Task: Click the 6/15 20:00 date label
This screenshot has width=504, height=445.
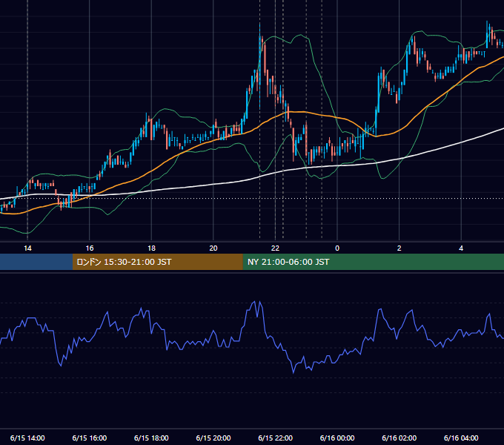Action: [213, 438]
